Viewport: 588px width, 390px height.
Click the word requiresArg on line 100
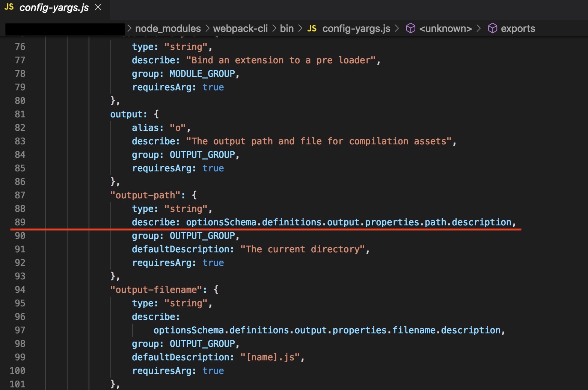[163, 370]
